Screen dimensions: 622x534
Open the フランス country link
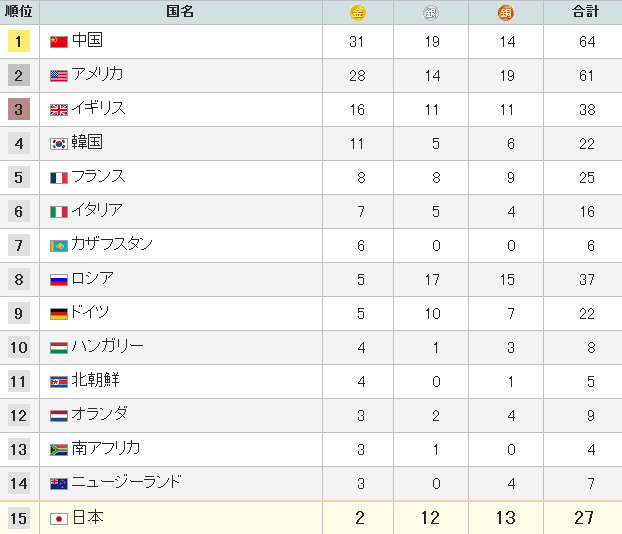click(x=98, y=177)
